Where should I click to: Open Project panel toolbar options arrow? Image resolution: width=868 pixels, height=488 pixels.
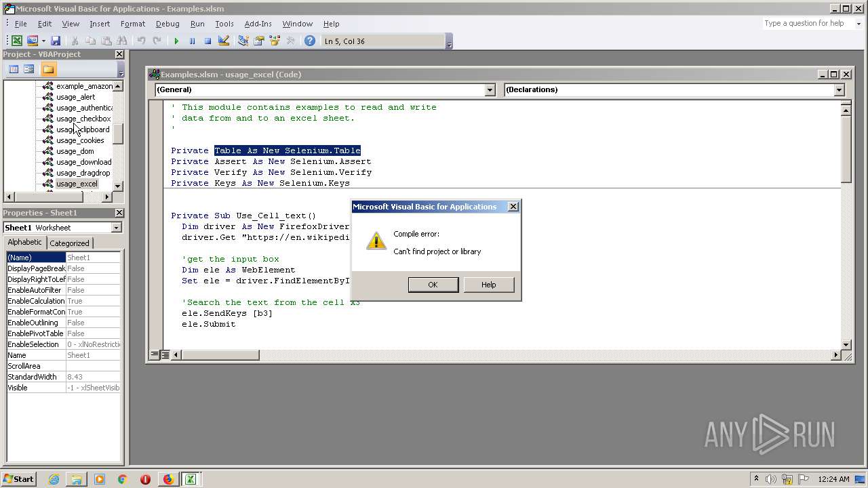(121, 70)
